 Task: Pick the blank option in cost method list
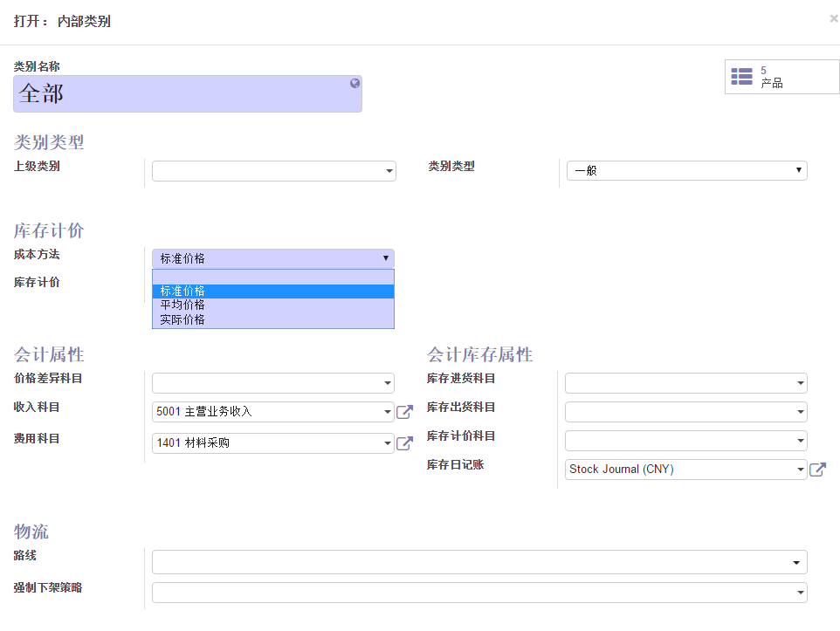272,277
